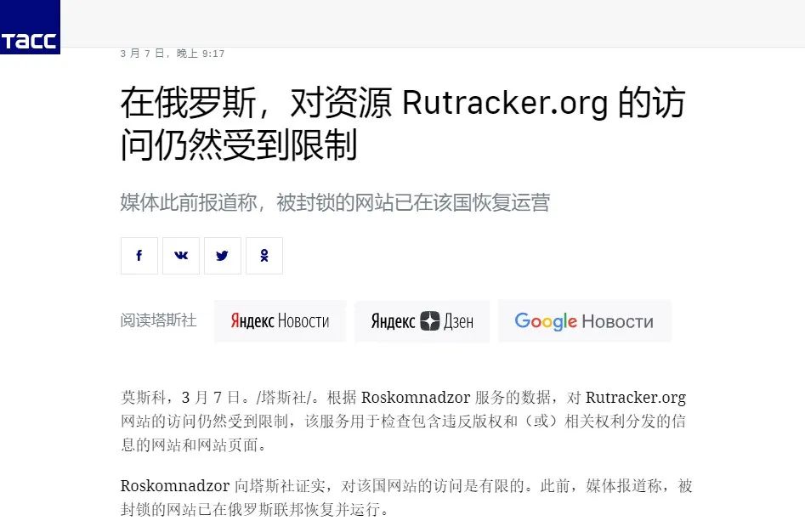The width and height of the screenshot is (805, 532).
Task: Click the TASS logo
Action: click(x=30, y=26)
